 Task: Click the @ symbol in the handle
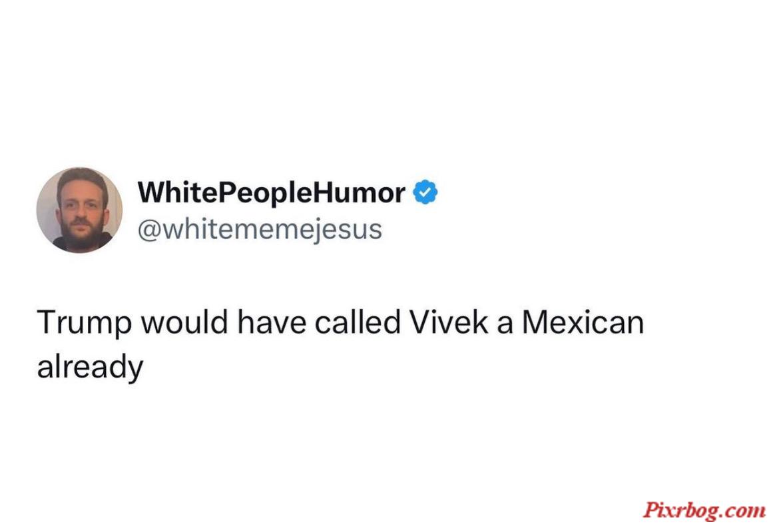coord(148,230)
